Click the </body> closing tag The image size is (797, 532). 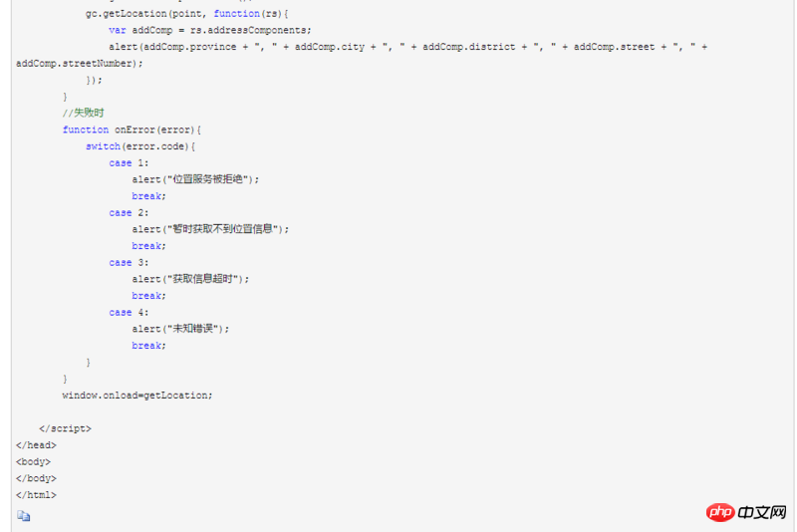point(36,478)
